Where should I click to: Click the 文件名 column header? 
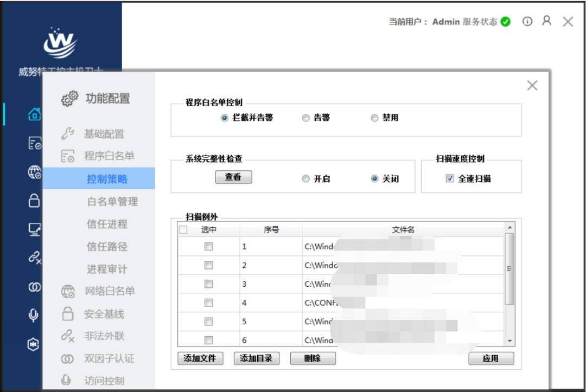point(403,229)
